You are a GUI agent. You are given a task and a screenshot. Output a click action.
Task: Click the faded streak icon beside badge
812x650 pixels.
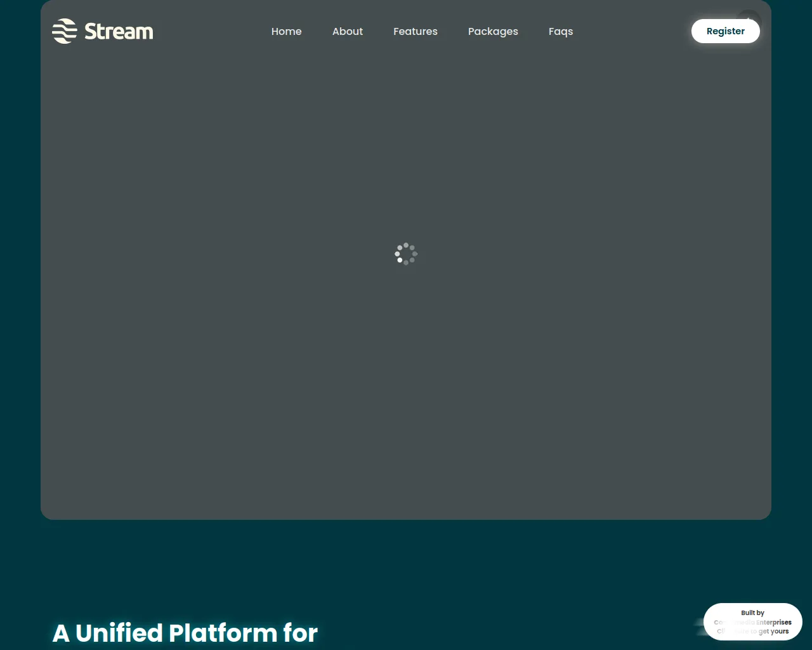pos(700,627)
